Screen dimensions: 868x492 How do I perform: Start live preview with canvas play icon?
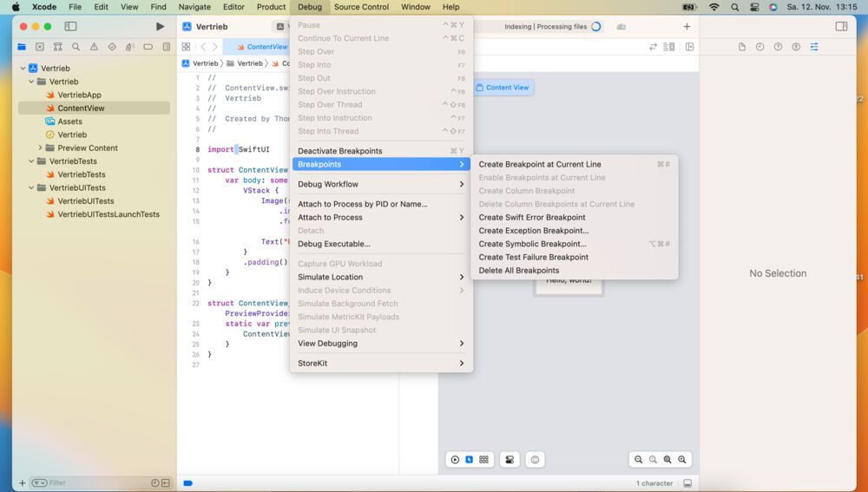[455, 459]
